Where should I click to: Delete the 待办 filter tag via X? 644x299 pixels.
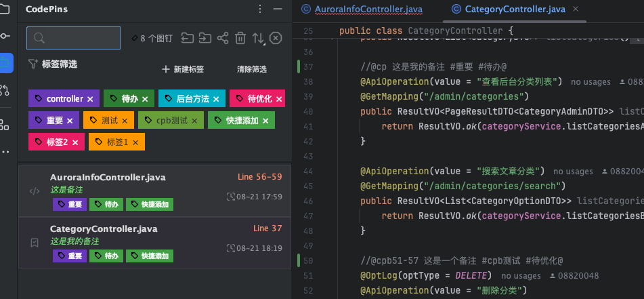tap(145, 99)
